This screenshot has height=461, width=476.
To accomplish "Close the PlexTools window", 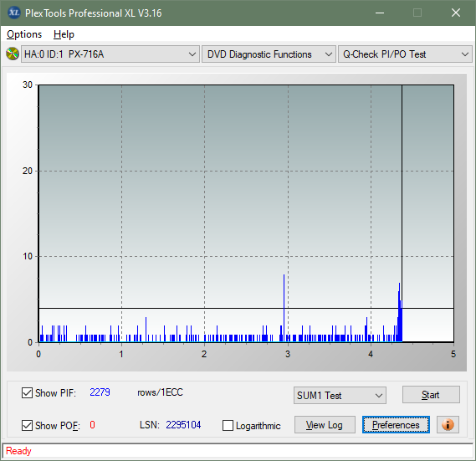I will point(456,13).
